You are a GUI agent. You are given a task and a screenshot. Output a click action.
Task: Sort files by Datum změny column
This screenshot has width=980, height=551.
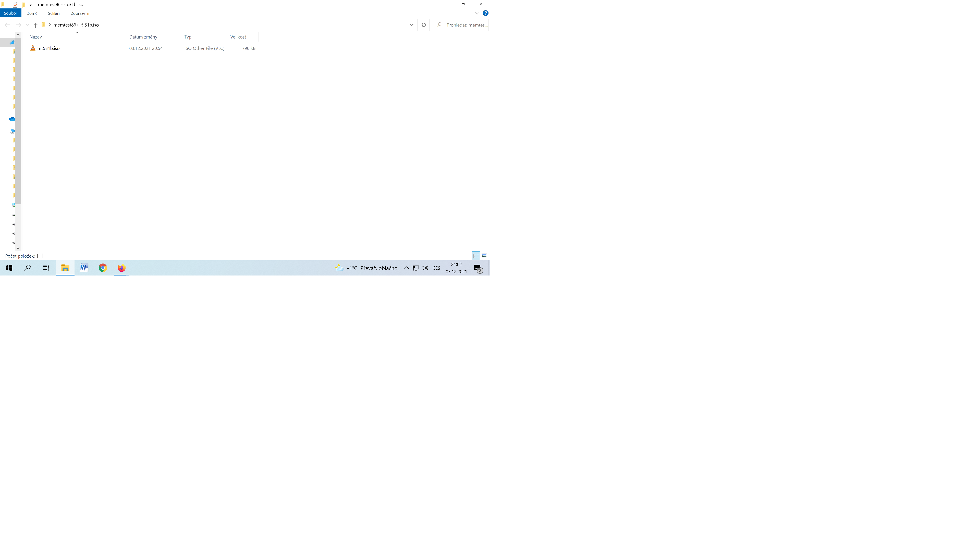pos(143,37)
